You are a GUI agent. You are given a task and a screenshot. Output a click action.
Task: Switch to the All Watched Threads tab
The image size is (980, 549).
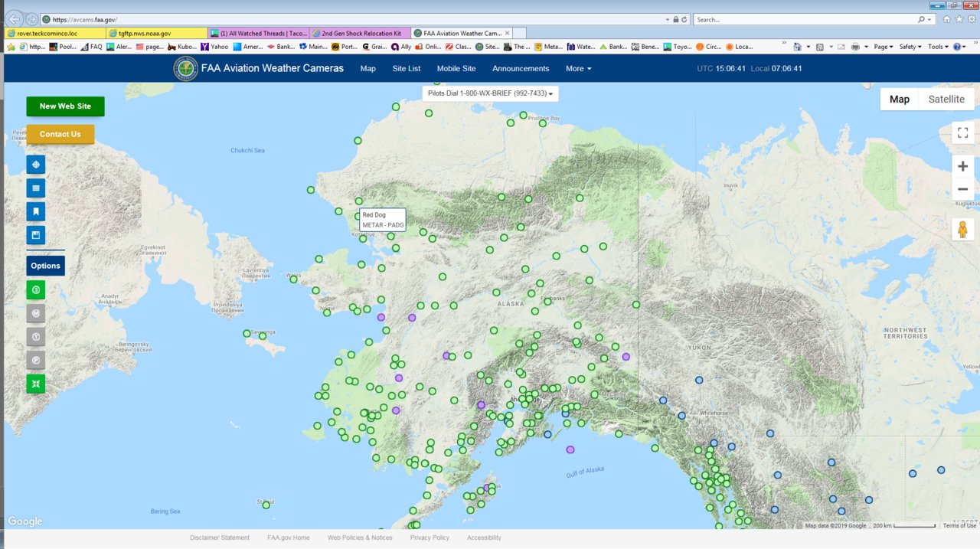[x=259, y=34]
